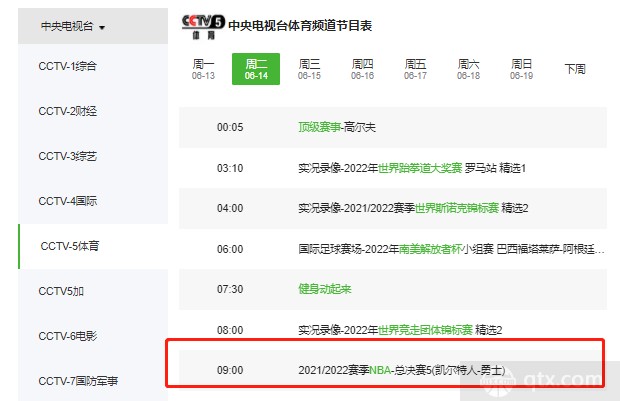The image size is (620, 401).
Task: Select CCTV5加 channel
Action: [61, 291]
